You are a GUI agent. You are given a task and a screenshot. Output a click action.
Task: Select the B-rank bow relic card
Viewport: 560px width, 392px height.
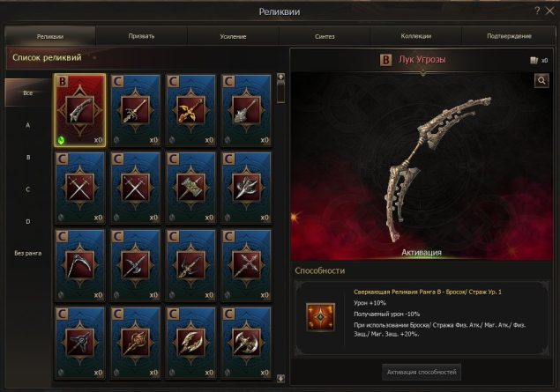point(80,110)
